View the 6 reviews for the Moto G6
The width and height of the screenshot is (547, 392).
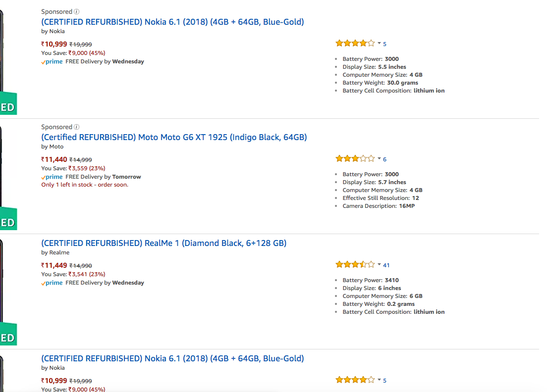coord(385,159)
